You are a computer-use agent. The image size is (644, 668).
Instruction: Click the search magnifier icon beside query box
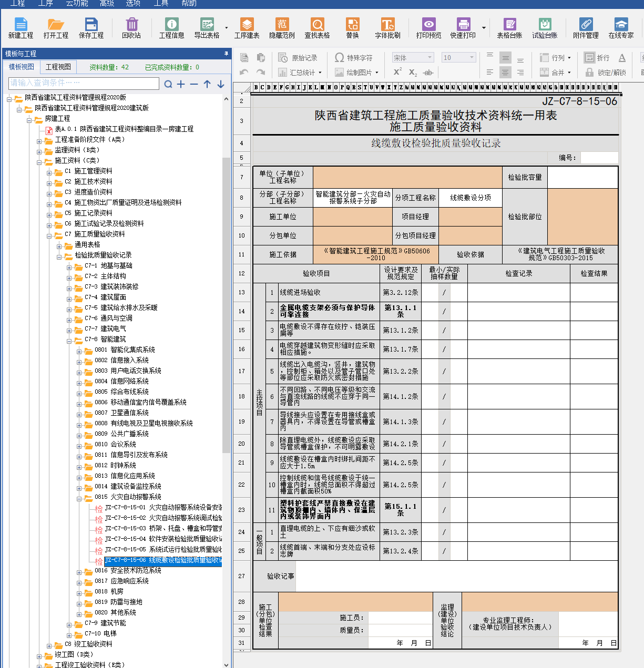pos(168,84)
